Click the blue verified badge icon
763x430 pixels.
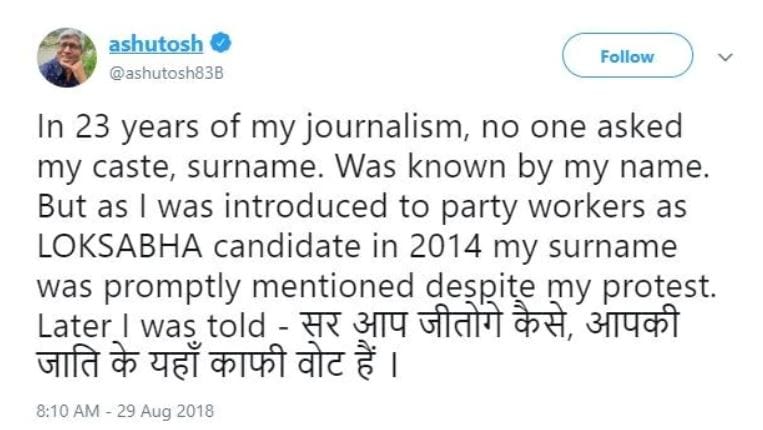click(222, 43)
